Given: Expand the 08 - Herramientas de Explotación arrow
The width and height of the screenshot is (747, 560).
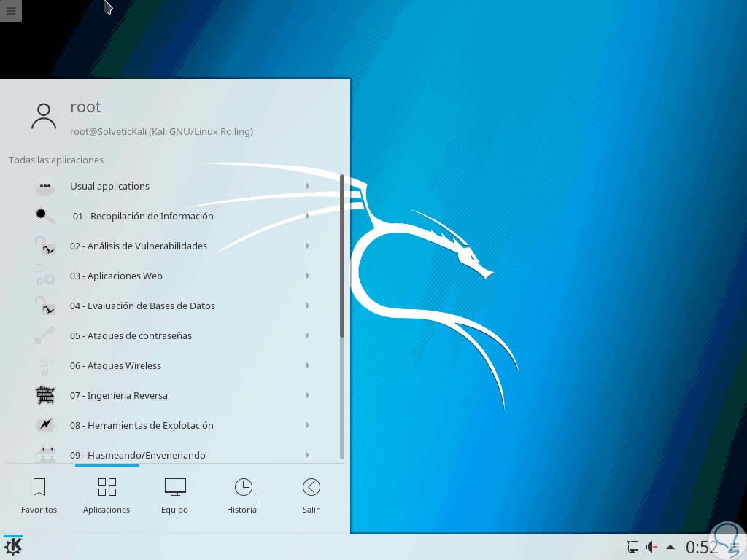Looking at the screenshot, I should pyautogui.click(x=308, y=425).
